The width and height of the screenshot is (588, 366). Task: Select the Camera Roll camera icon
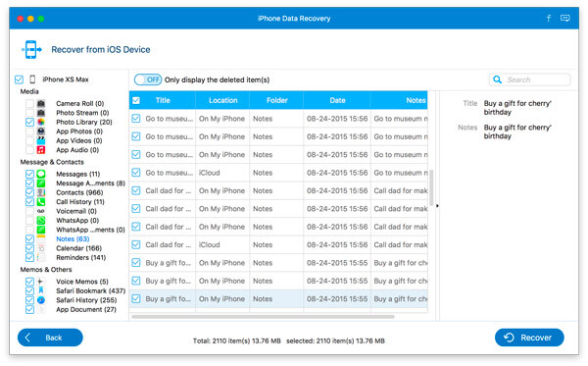pyautogui.click(x=41, y=103)
